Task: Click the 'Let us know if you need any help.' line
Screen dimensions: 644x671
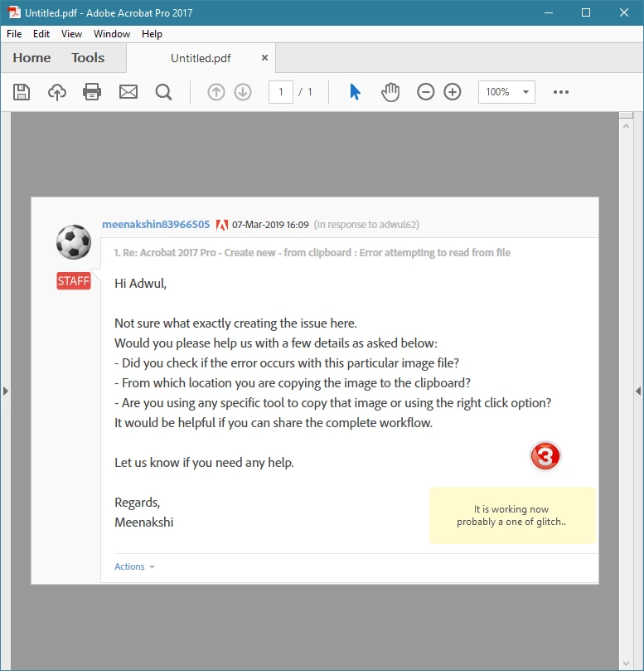Action: pos(204,463)
